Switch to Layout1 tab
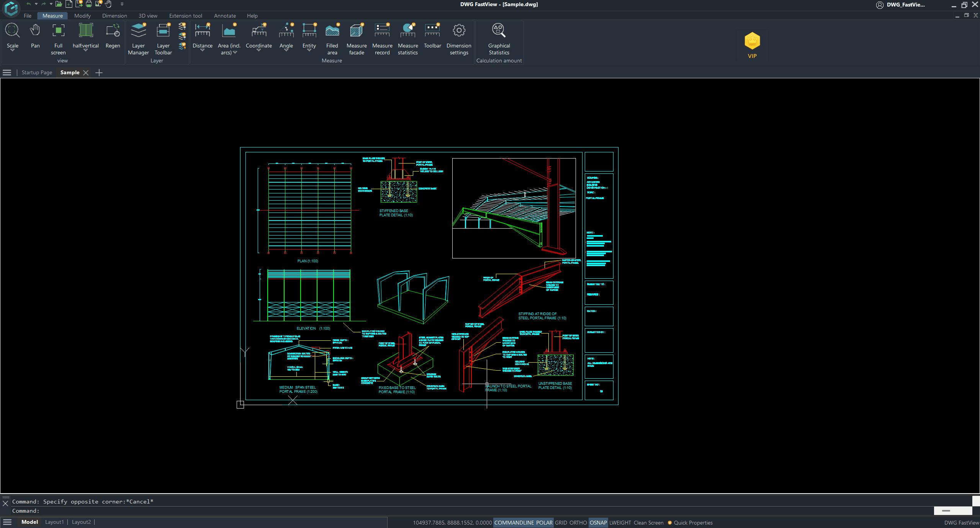Image resolution: width=980 pixels, height=528 pixels. (x=54, y=522)
